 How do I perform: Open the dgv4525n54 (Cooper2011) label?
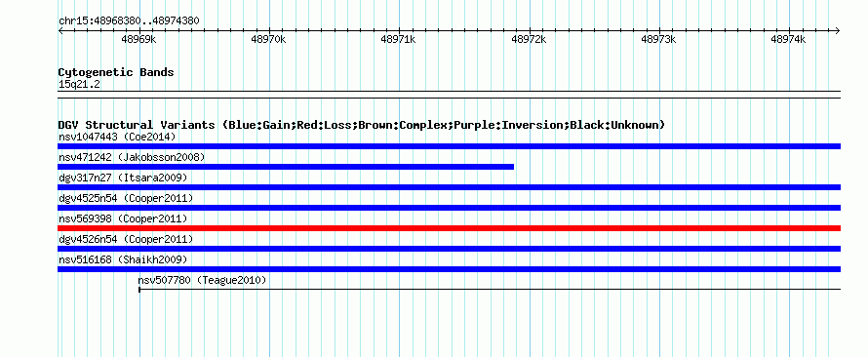[x=126, y=198]
